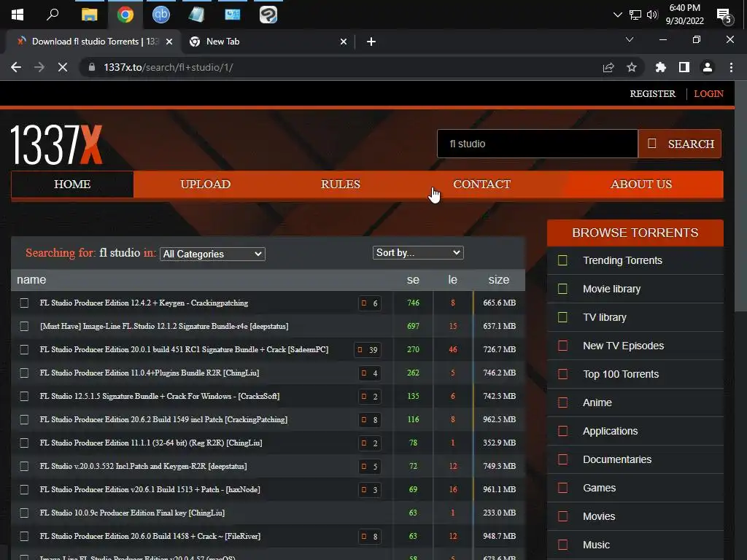This screenshot has width=747, height=560.
Task: Open the RULES page
Action: click(x=340, y=184)
